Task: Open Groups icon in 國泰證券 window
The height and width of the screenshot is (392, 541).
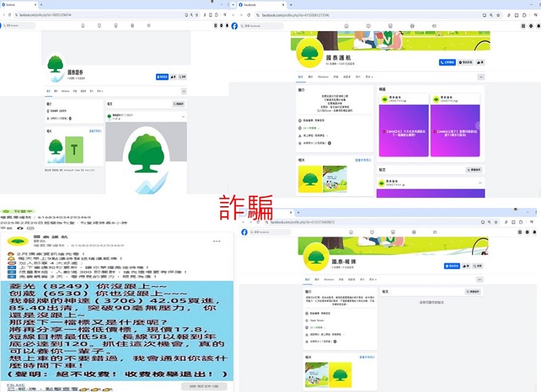Action: point(132,26)
